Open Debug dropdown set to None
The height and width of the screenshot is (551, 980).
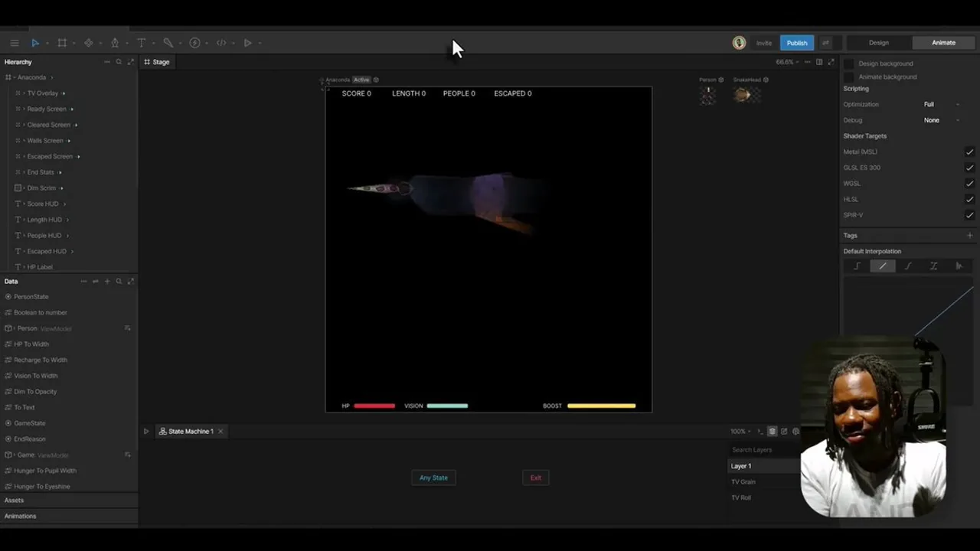(942, 120)
